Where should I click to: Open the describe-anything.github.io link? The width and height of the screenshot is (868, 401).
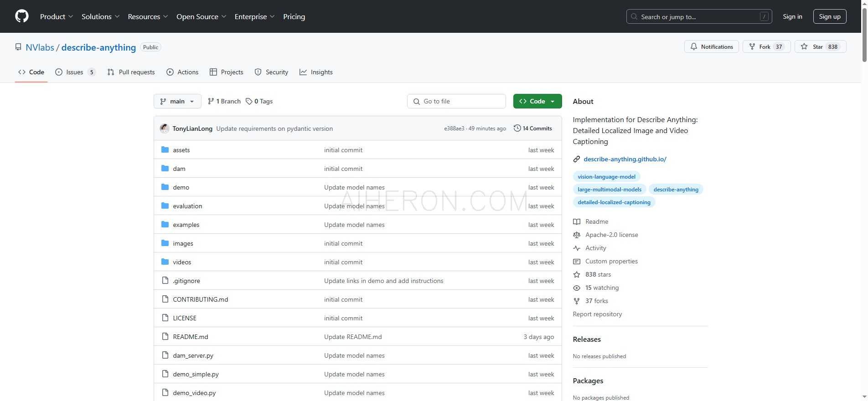pyautogui.click(x=625, y=159)
